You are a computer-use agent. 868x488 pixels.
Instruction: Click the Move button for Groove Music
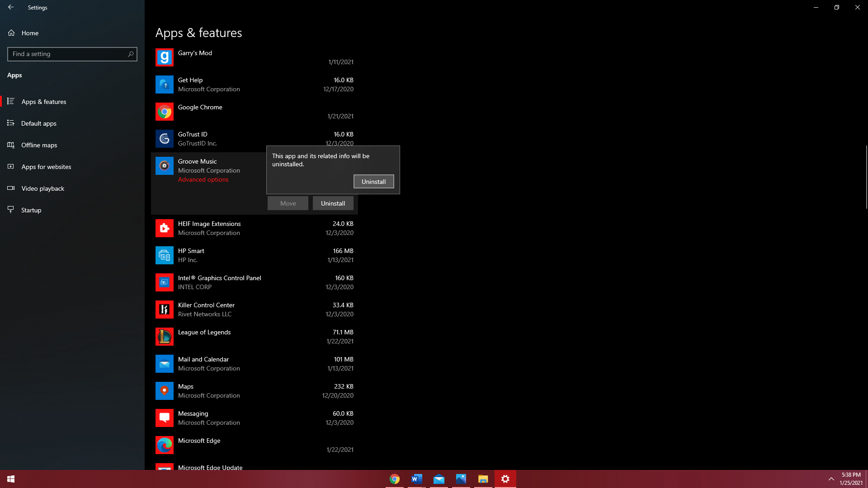288,203
